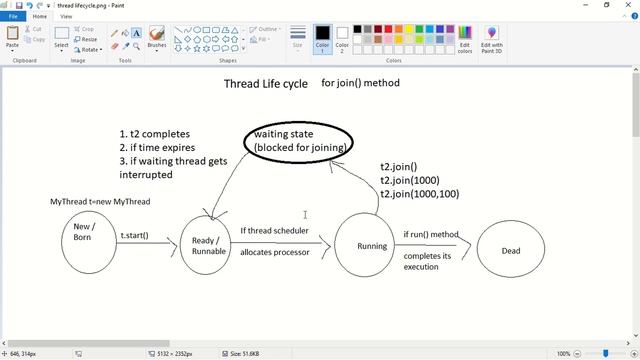The height and width of the screenshot is (360, 640).
Task: Select Color 2 background button
Action: tap(342, 39)
